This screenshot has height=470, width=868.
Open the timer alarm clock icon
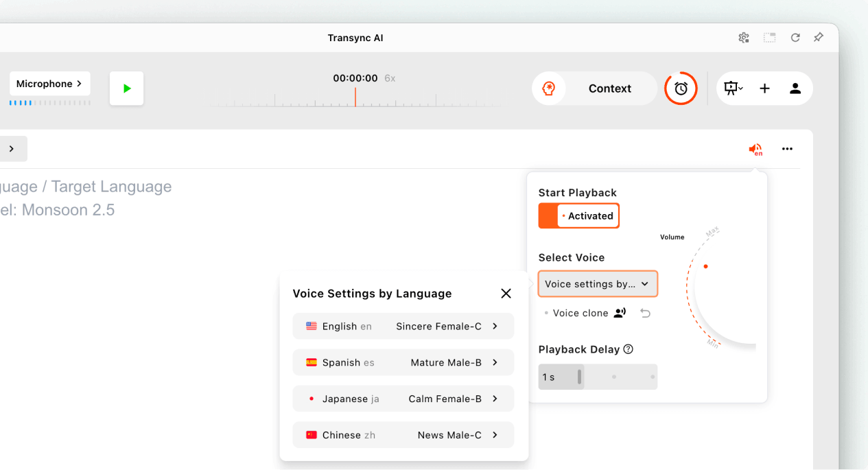point(681,89)
